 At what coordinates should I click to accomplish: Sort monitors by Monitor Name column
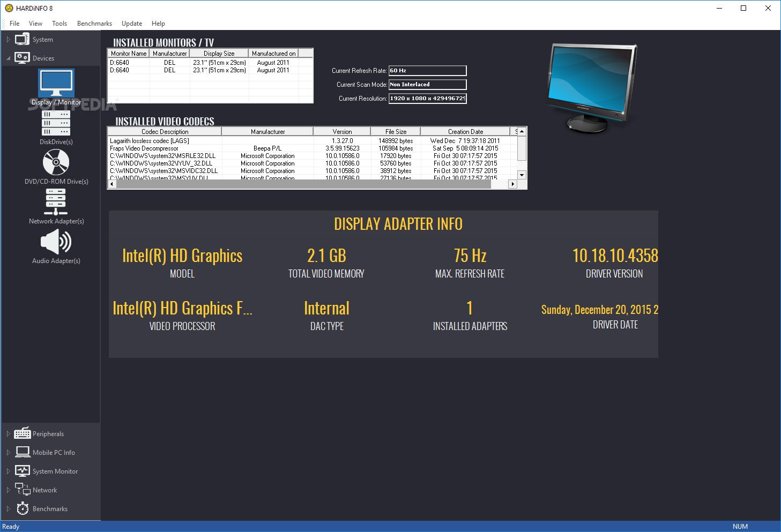(x=129, y=54)
